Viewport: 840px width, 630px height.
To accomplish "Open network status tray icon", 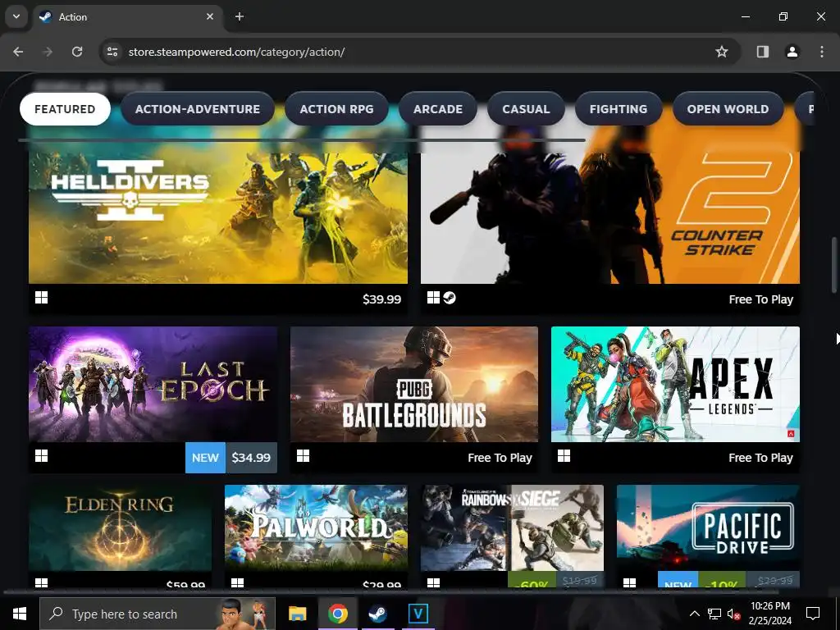I will 714,614.
